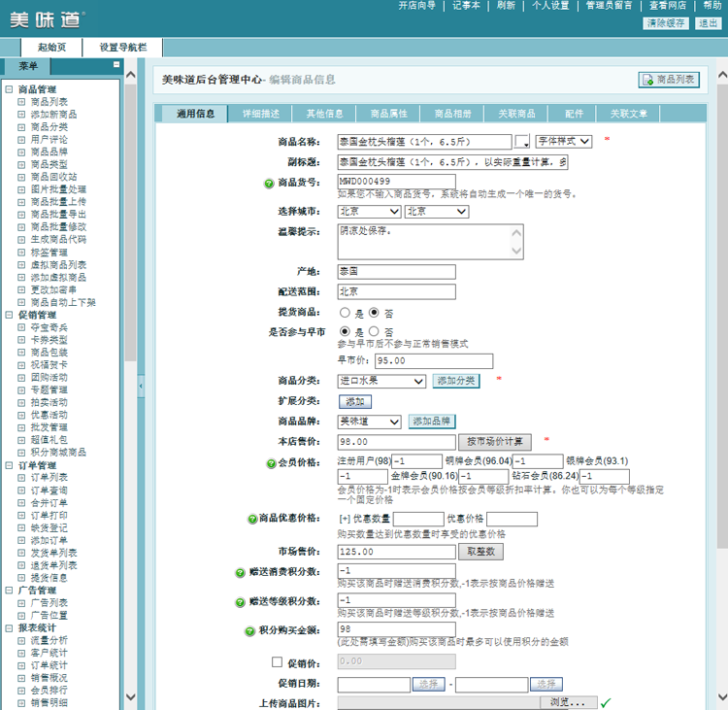
Task: Switch to the 配件 tab
Action: point(574,114)
